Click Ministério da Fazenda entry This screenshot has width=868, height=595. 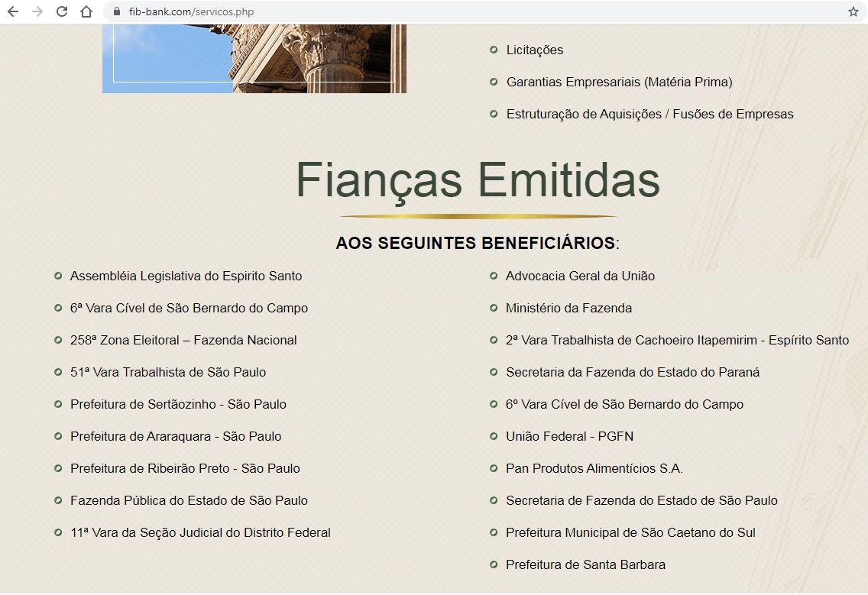pos(568,308)
